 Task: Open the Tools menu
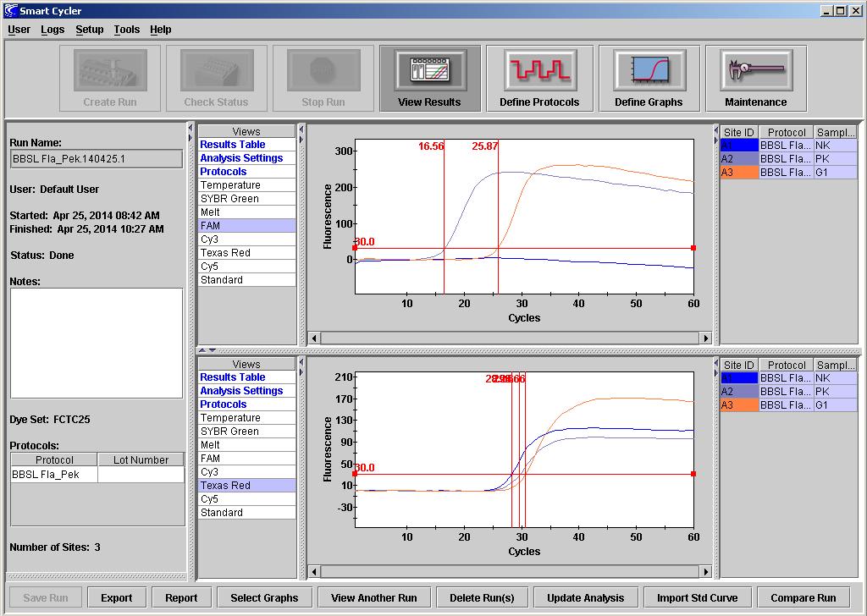[x=127, y=30]
